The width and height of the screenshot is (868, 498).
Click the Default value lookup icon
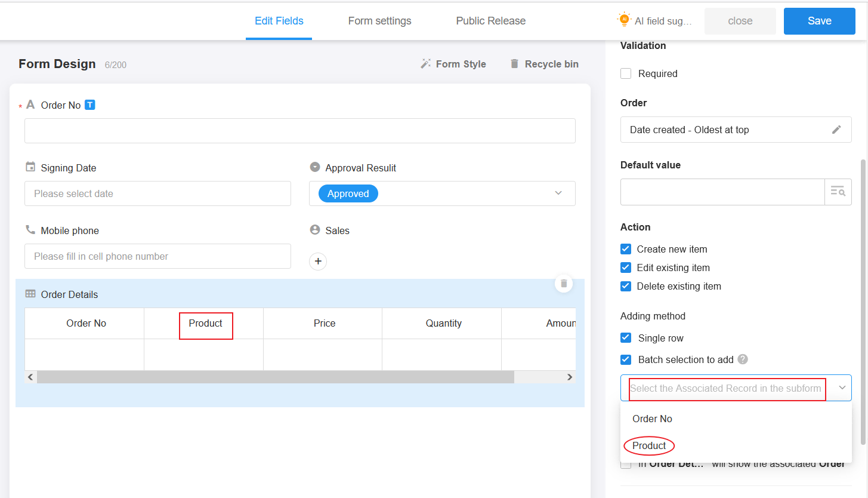838,192
